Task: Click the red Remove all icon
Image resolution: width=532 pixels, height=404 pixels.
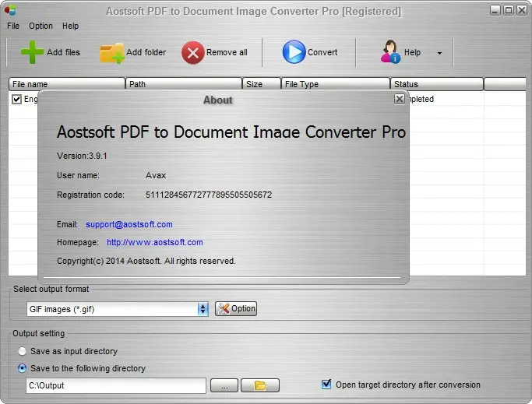Action: 192,53
